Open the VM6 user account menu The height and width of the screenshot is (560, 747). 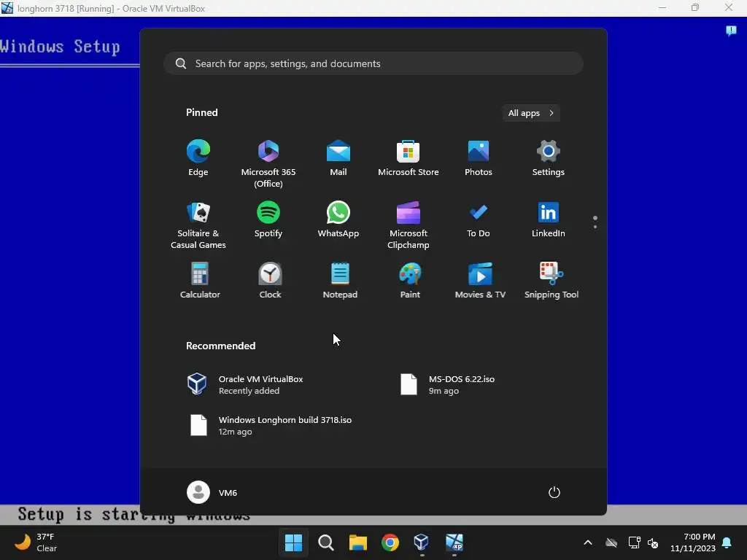(212, 492)
